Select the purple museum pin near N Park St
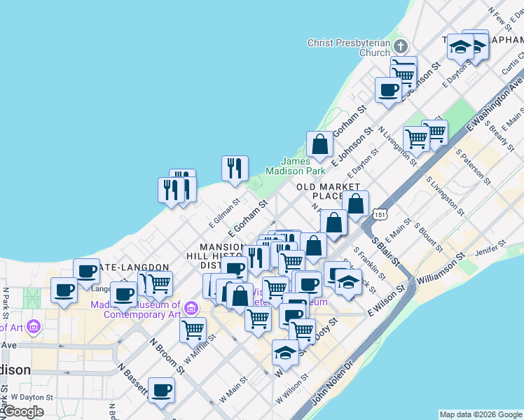The width and height of the screenshot is (524, 420). click(34, 326)
